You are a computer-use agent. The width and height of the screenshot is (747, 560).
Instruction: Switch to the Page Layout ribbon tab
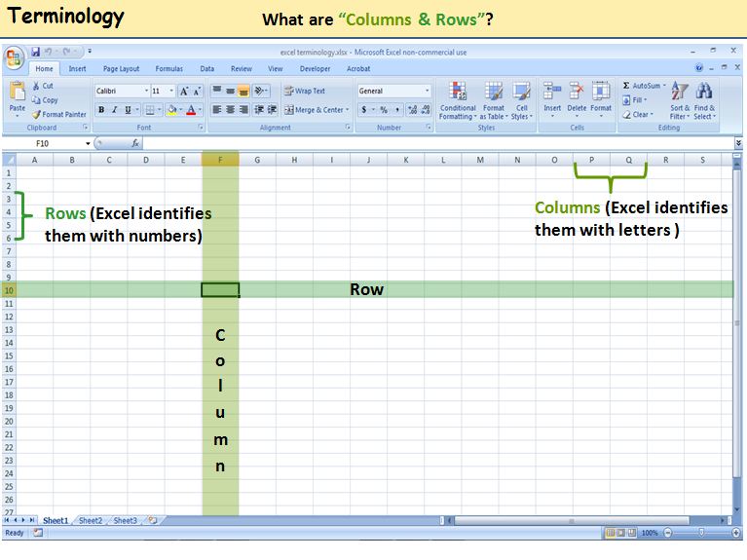[122, 69]
